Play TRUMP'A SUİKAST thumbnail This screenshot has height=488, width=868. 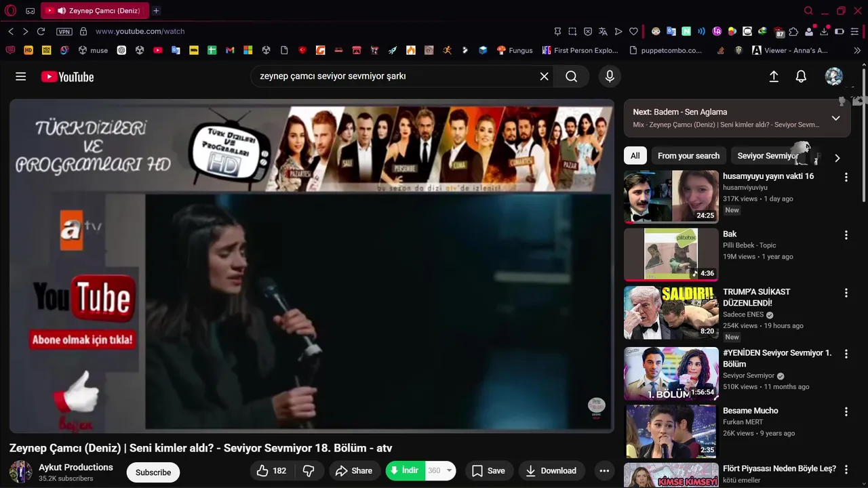click(671, 312)
